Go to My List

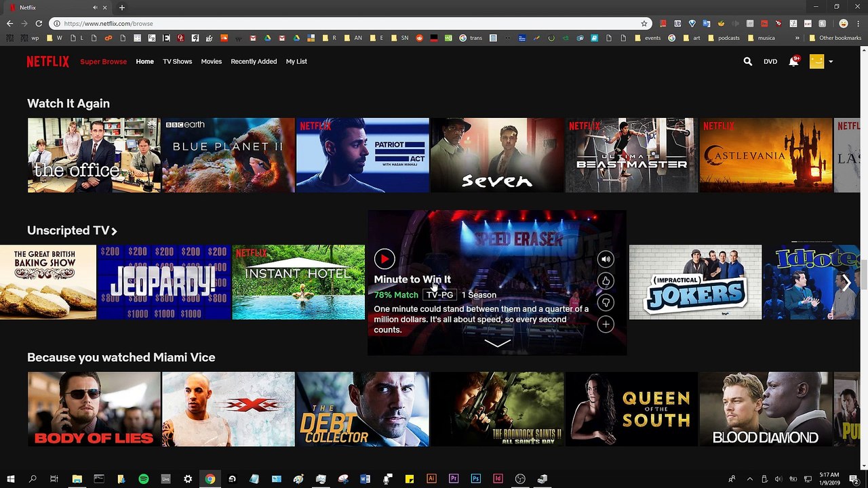tap(296, 62)
